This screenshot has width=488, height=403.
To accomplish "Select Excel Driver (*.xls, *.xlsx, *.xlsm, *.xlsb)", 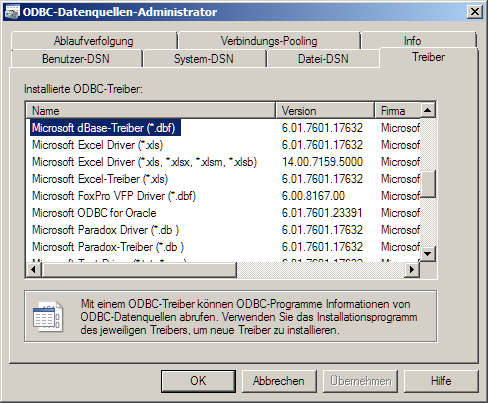I will click(x=145, y=162).
